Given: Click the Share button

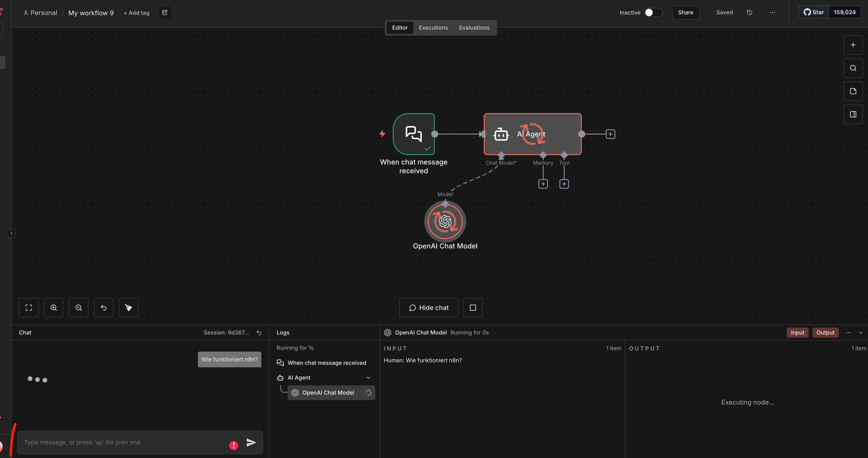Looking at the screenshot, I should 685,12.
